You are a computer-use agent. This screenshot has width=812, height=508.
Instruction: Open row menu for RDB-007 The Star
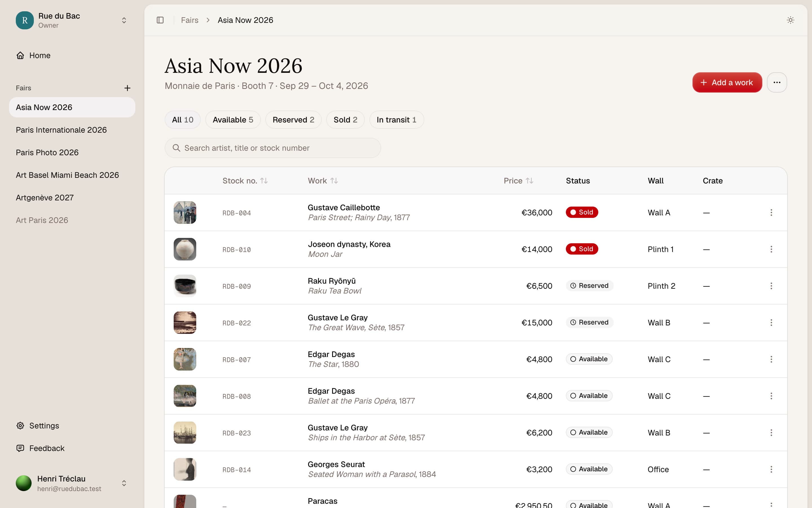click(x=771, y=359)
